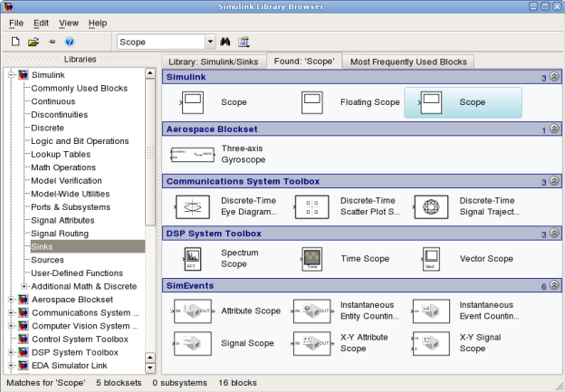Click the Open model folder icon

[34, 43]
